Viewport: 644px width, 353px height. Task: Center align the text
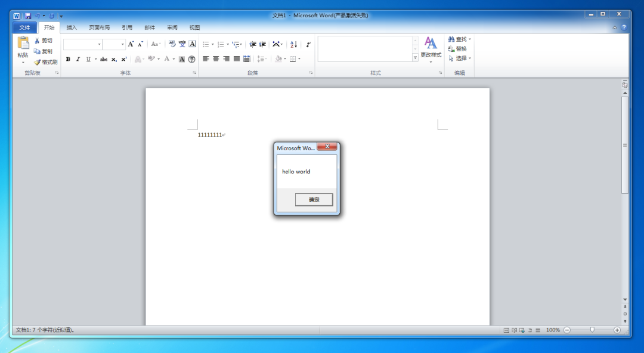[x=216, y=59]
